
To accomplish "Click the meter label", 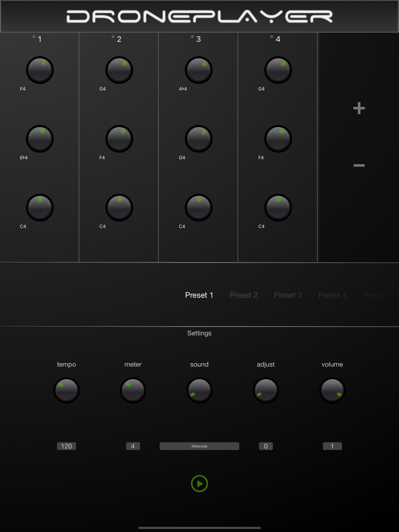I will tap(133, 364).
